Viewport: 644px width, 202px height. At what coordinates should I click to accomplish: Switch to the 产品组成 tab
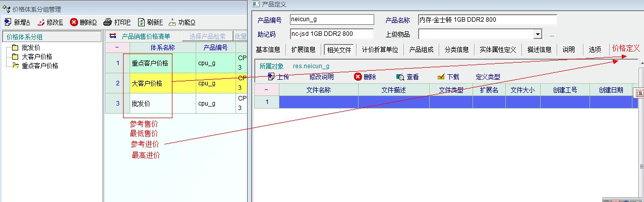[x=421, y=49]
